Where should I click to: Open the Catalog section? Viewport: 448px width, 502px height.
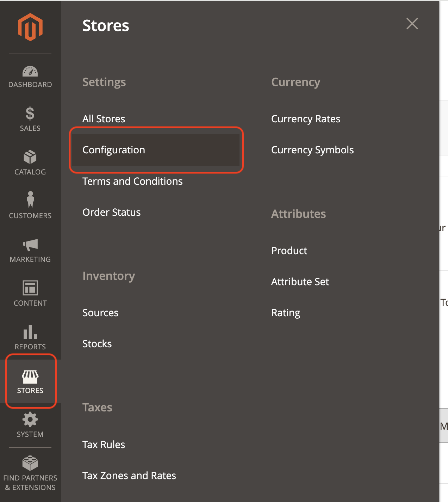[x=30, y=163]
